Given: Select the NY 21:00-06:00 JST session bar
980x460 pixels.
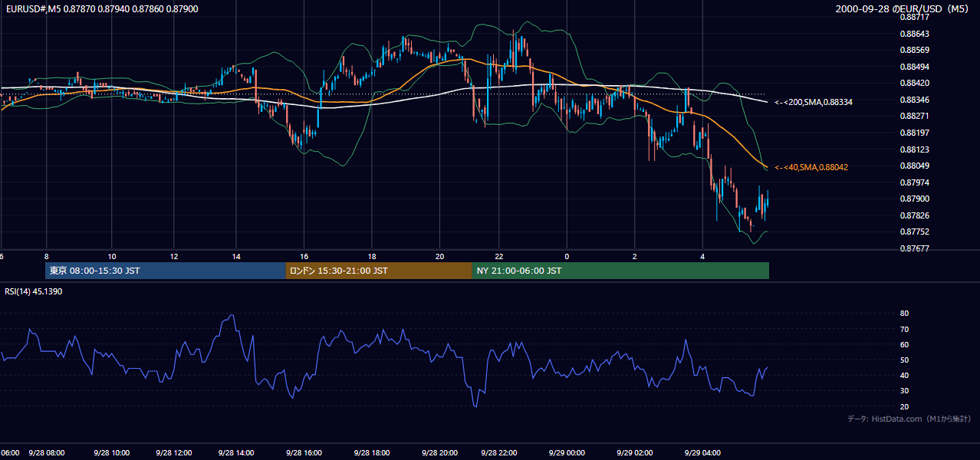Looking at the screenshot, I should pyautogui.click(x=620, y=271).
